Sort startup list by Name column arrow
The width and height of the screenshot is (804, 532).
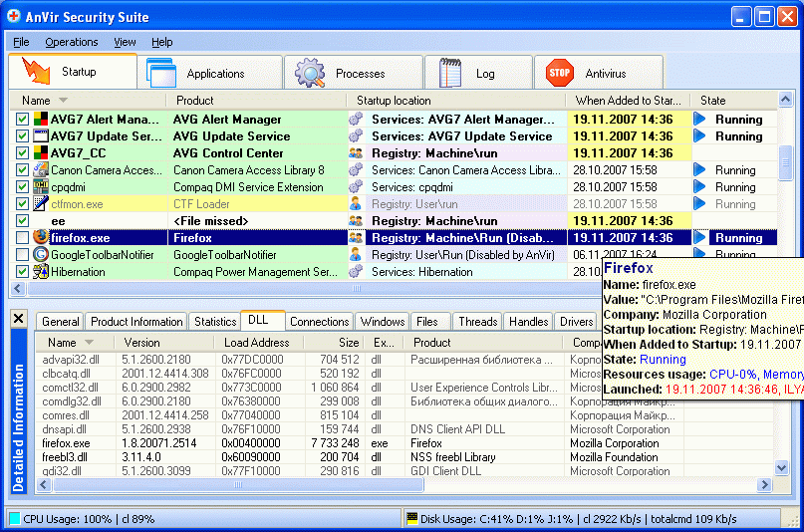(63, 101)
